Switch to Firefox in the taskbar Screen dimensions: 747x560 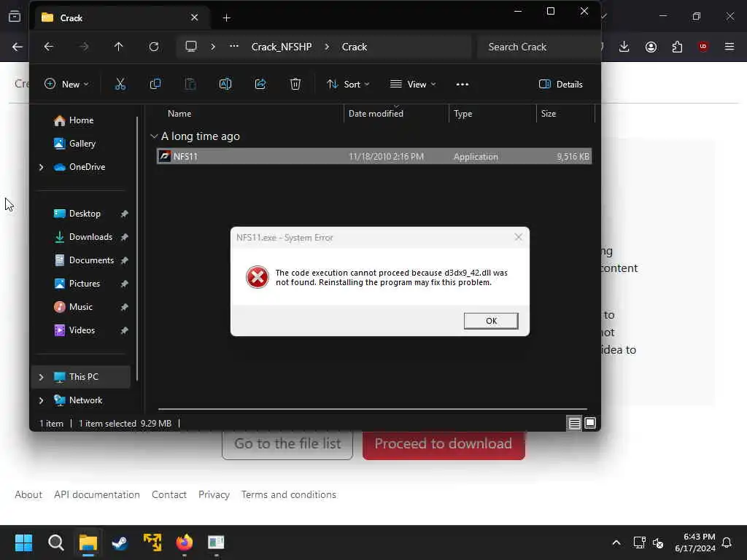tap(184, 542)
